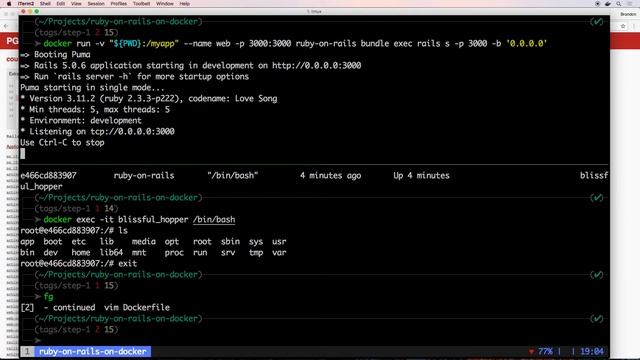Click the checkmark on the bottom prompt line
This screenshot has width=640, height=360.
pos(597,319)
